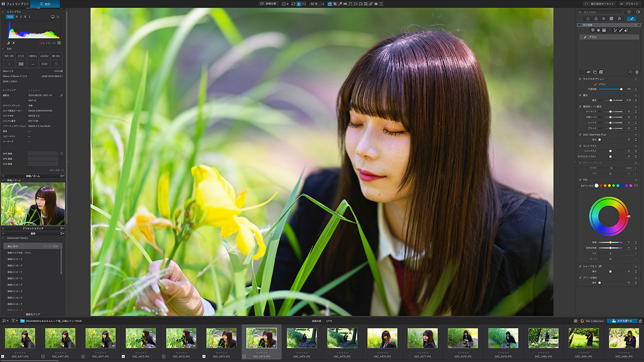Image resolution: width=644 pixels, height=362 pixels.
Task: Reset HSL channel with circular arrow icon
Action: point(636,186)
